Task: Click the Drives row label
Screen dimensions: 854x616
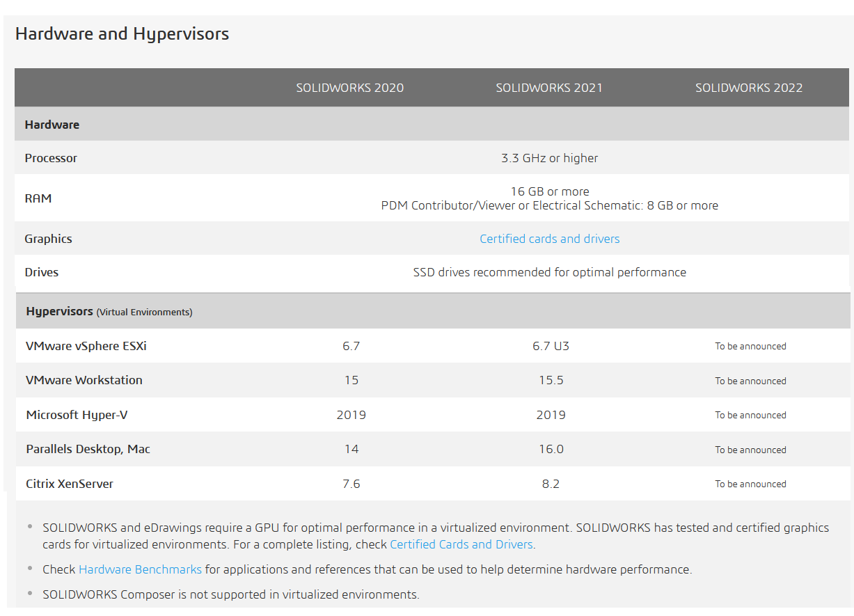Action: click(41, 272)
